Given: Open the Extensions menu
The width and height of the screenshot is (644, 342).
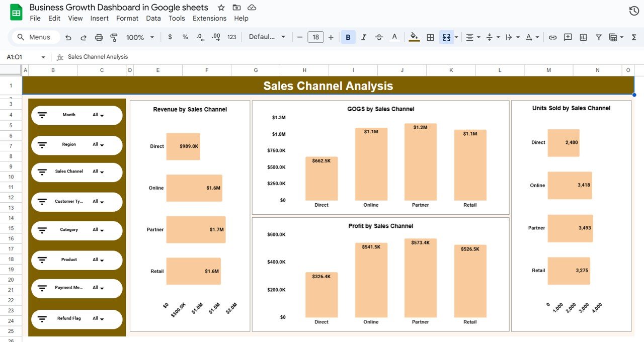Looking at the screenshot, I should (209, 18).
